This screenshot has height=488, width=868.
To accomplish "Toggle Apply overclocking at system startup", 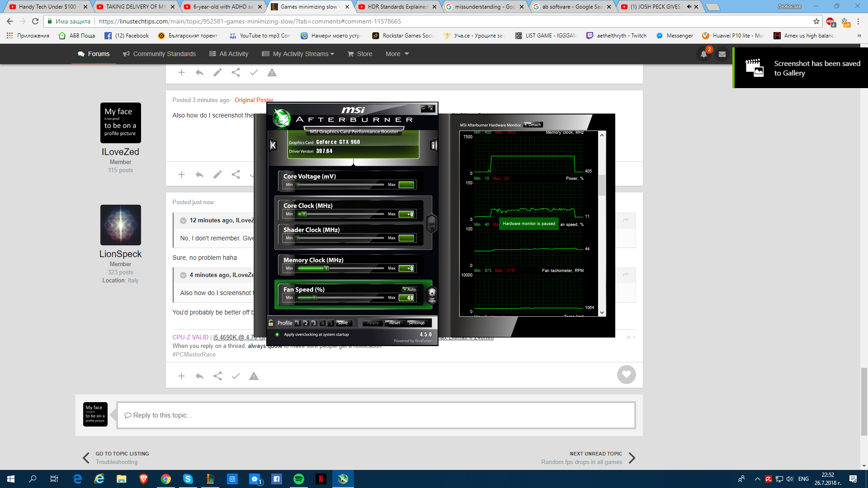I will (x=277, y=335).
